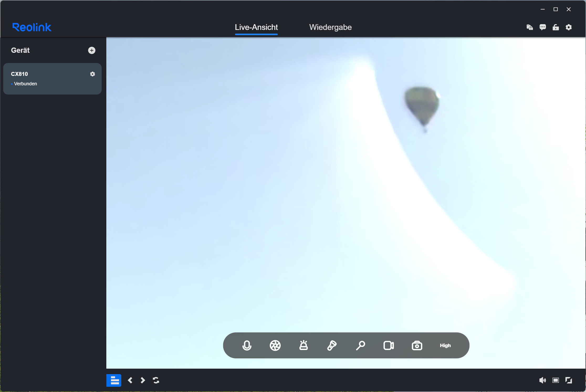Screen dimensions: 586x392
Task: Open the magnifier zoom tool
Action: click(360, 346)
